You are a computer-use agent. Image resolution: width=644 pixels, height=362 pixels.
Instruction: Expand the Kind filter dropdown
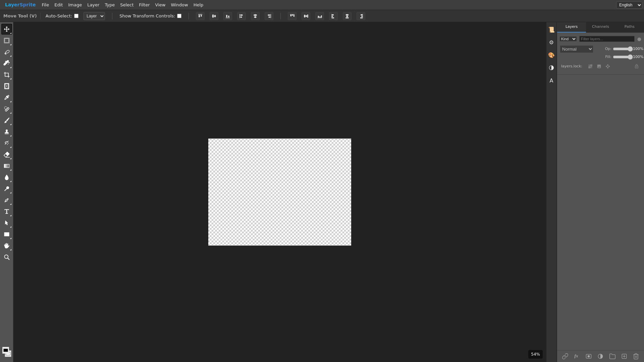pyautogui.click(x=568, y=39)
